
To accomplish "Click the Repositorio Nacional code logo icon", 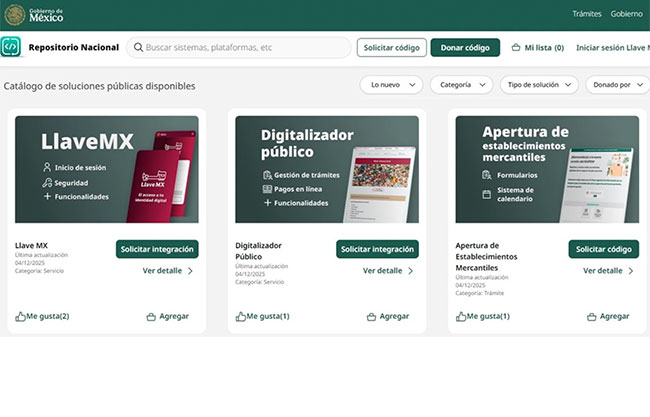I will pos(12,47).
